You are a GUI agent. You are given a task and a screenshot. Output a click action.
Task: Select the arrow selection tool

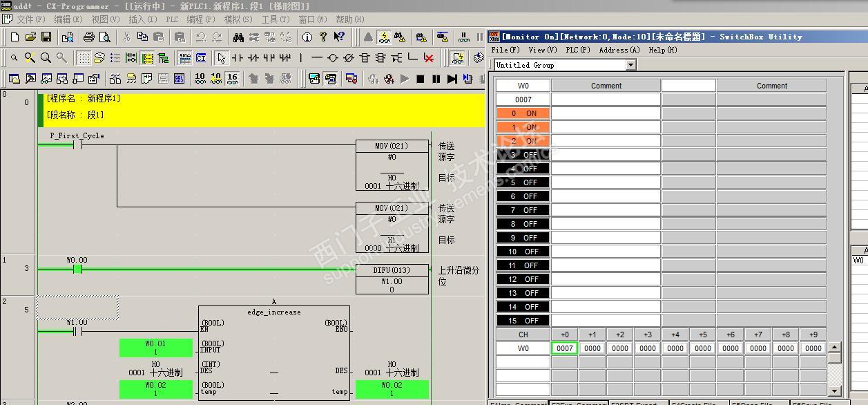pyautogui.click(x=221, y=58)
